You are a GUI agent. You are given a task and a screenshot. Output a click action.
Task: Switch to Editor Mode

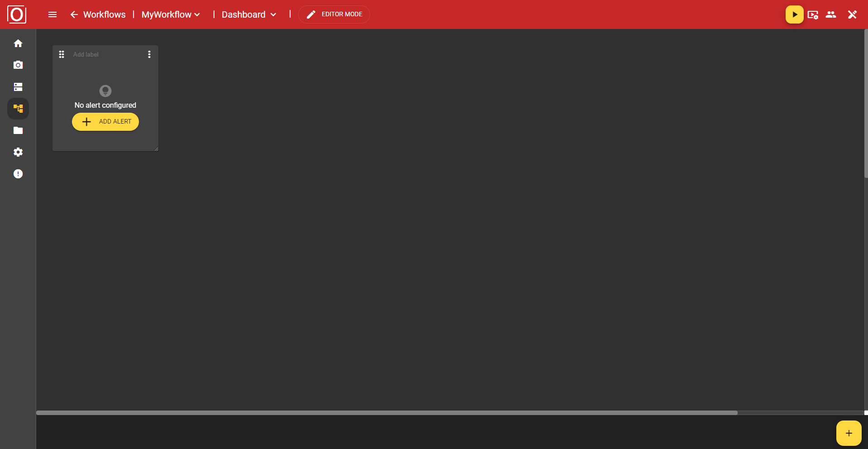334,14
